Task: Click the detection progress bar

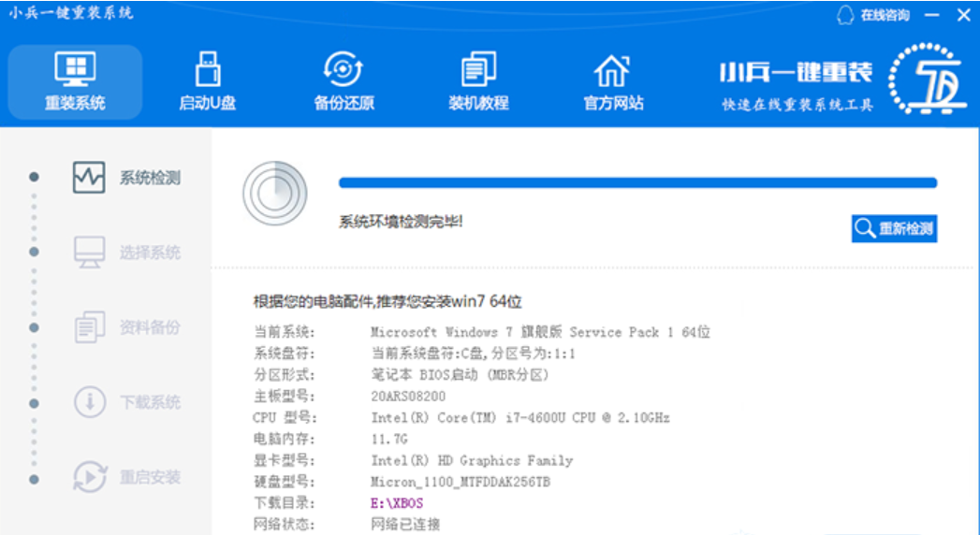Action: point(637,183)
